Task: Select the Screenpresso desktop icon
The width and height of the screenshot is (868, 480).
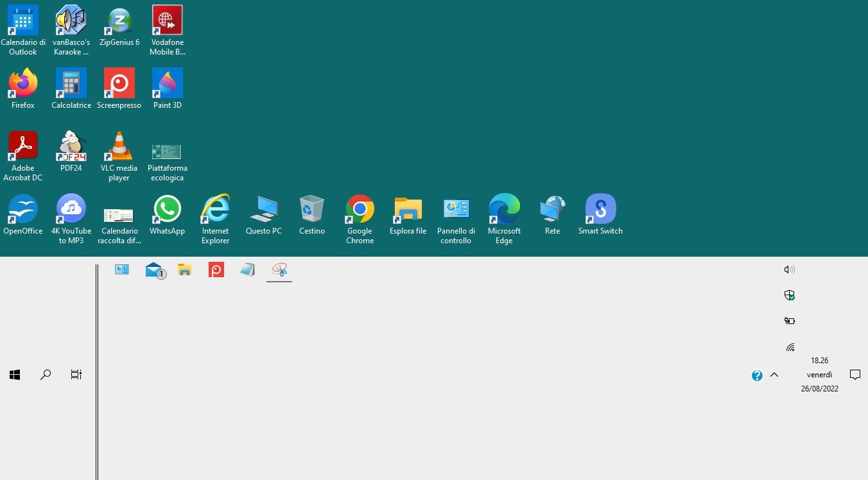Action: click(119, 89)
